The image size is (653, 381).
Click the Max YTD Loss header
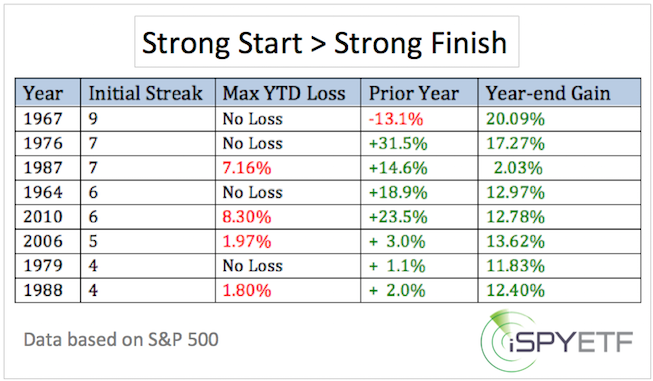tap(284, 93)
